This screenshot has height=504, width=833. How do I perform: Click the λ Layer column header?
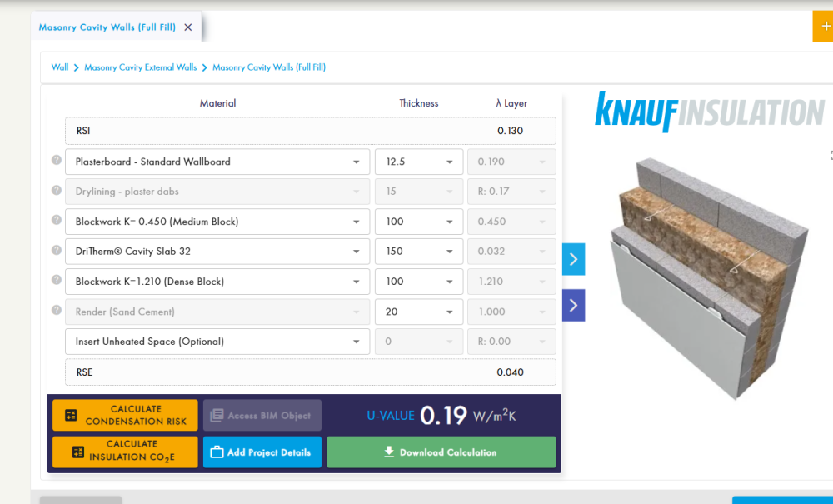click(x=511, y=103)
